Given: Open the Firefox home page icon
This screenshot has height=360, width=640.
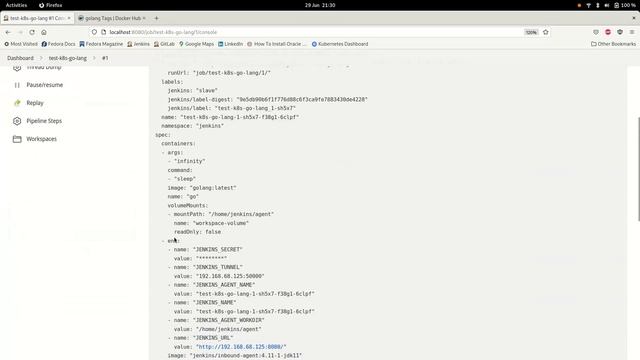Looking at the screenshot, I should coord(44,32).
